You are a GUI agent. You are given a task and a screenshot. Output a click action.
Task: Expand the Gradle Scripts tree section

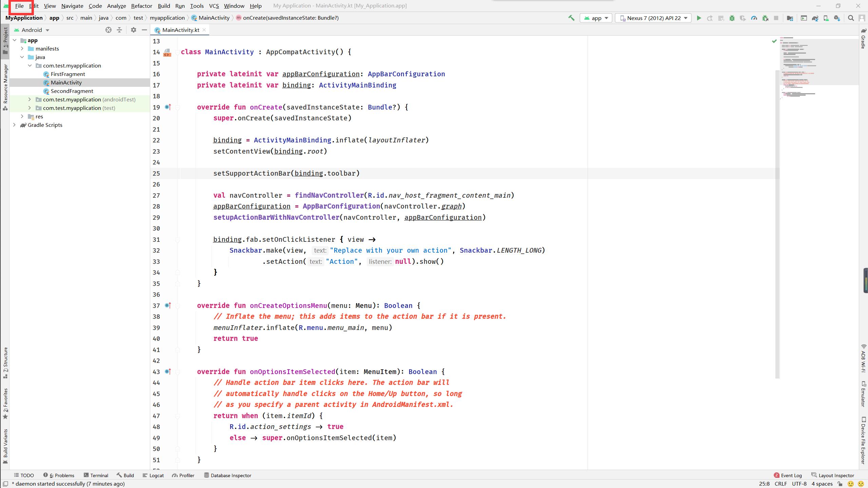pos(14,124)
